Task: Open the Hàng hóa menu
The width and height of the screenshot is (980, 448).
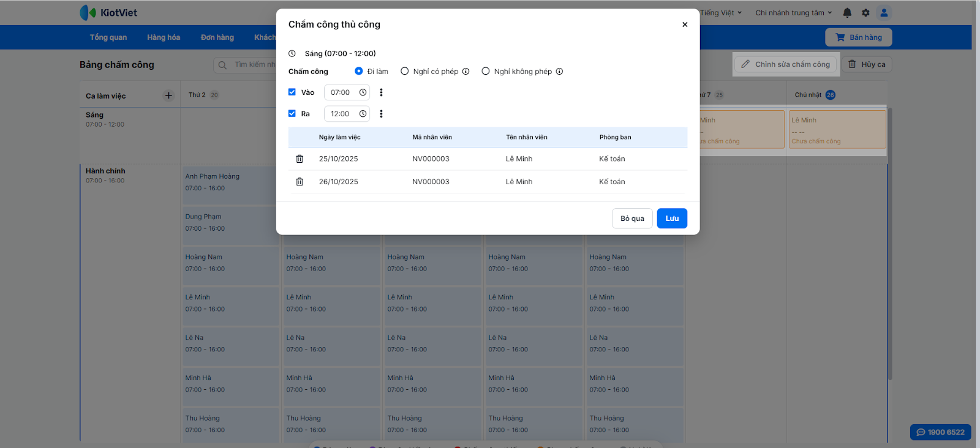Action: click(x=164, y=37)
